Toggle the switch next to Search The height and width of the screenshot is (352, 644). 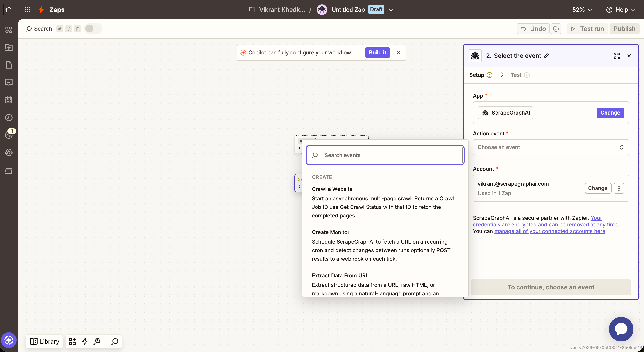93,29
